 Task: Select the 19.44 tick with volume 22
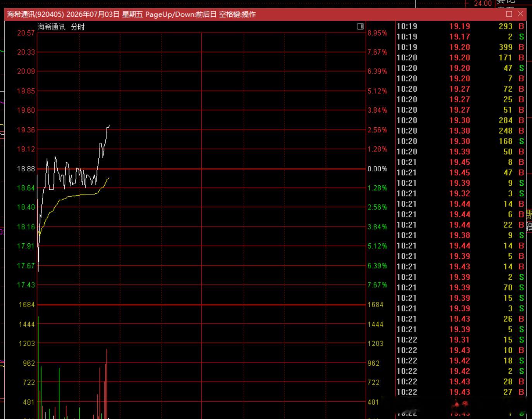pyautogui.click(x=460, y=225)
